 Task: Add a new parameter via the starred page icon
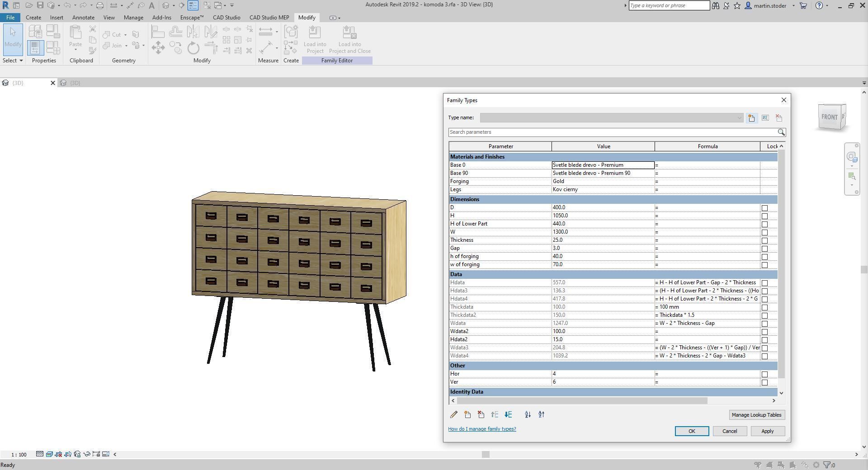467,414
